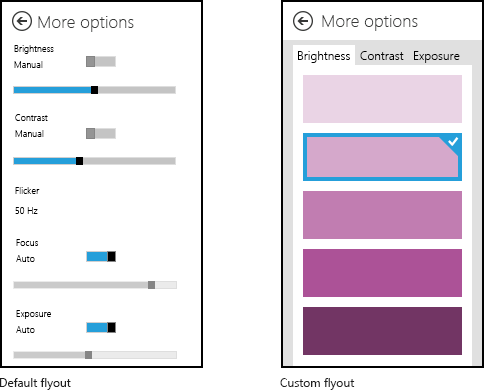The height and width of the screenshot is (390, 484).
Task: Turn off the Focus Auto switch
Action: 101,256
